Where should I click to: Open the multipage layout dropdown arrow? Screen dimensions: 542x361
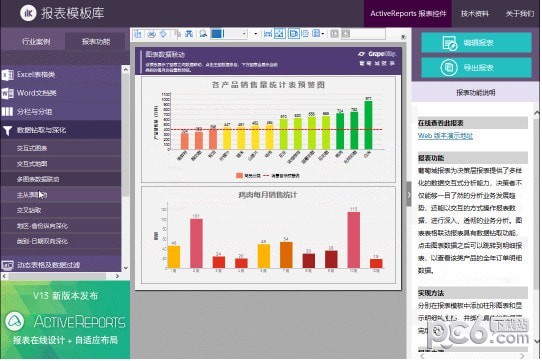tap(323, 34)
